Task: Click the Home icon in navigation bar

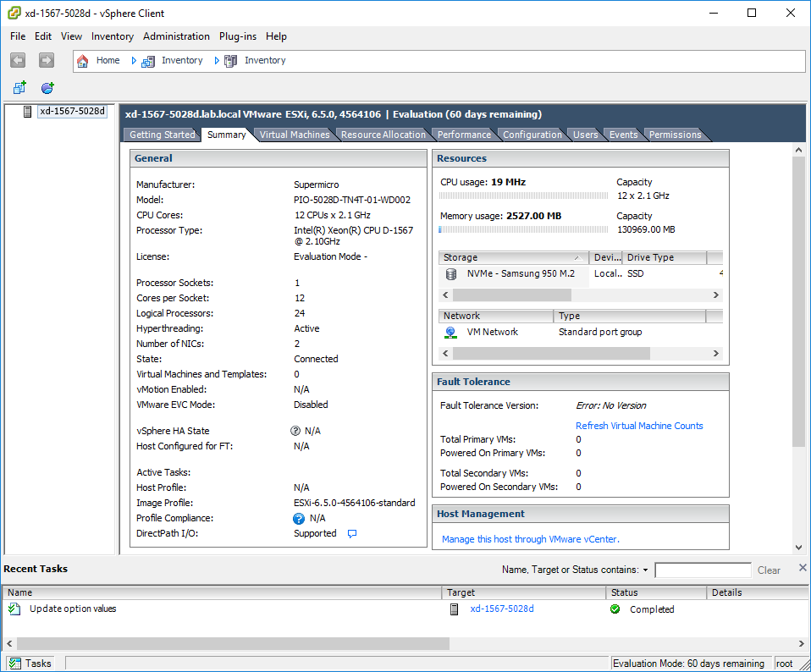Action: tap(83, 62)
